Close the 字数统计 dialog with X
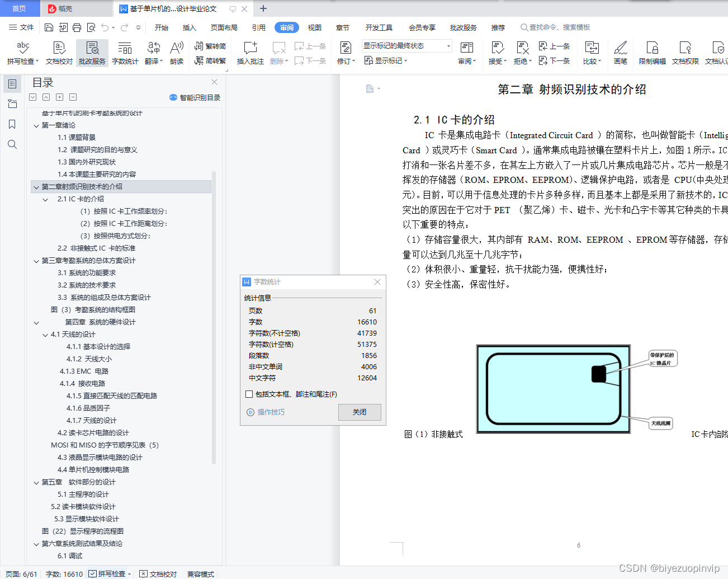728x579 pixels. [x=377, y=282]
